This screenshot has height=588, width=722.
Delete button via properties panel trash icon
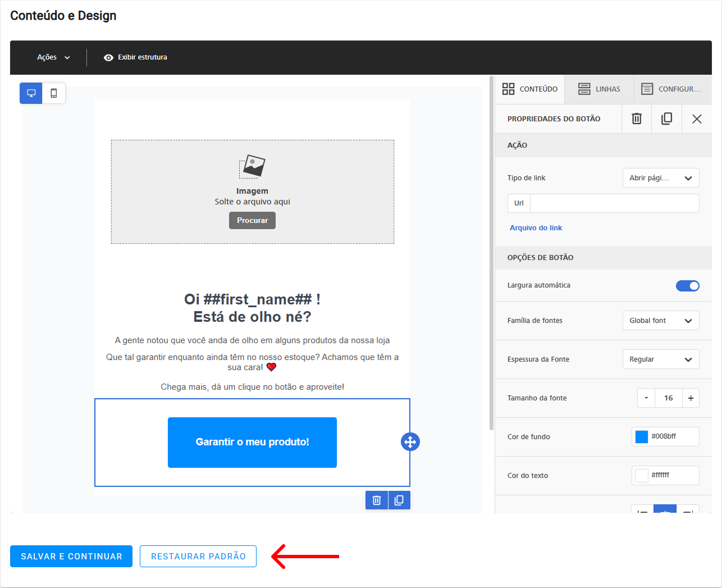coord(637,118)
